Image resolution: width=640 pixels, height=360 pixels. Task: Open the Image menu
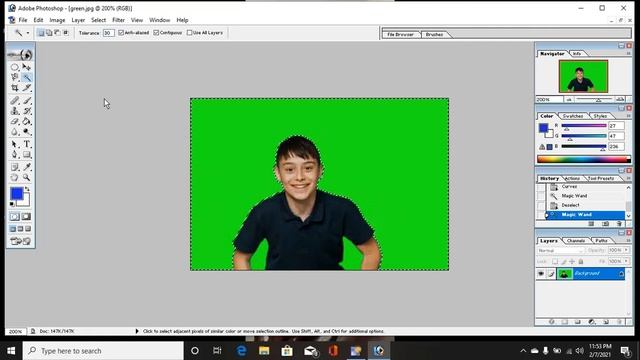57,20
